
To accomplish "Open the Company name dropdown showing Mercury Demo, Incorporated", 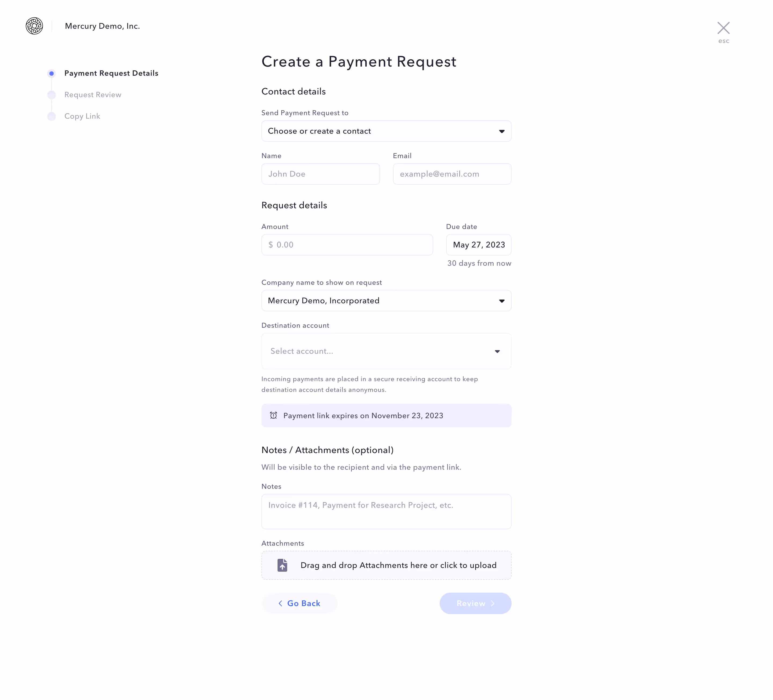I will coord(386,301).
